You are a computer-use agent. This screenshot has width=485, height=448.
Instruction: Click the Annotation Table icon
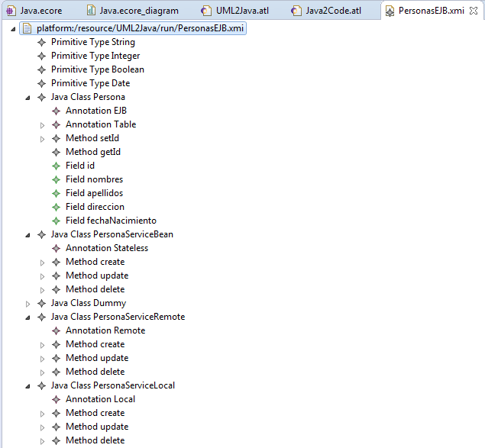coord(56,124)
